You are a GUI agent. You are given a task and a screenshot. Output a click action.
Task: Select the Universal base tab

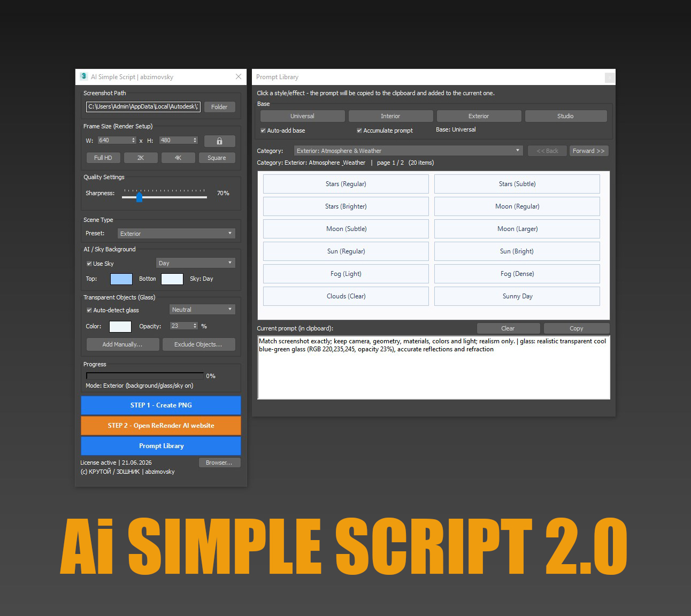coord(302,116)
